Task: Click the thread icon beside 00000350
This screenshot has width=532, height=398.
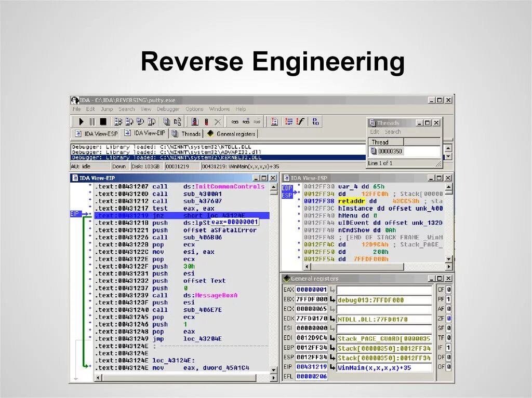Action: [374, 151]
